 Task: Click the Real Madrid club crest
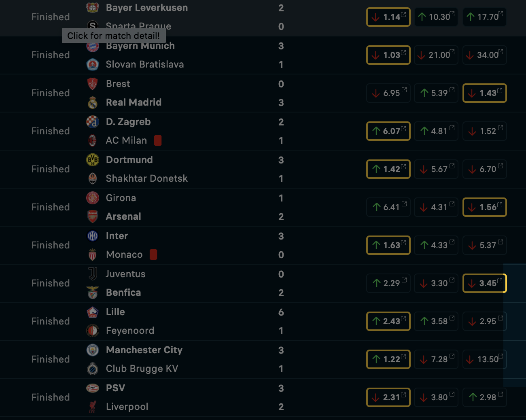[x=93, y=103]
